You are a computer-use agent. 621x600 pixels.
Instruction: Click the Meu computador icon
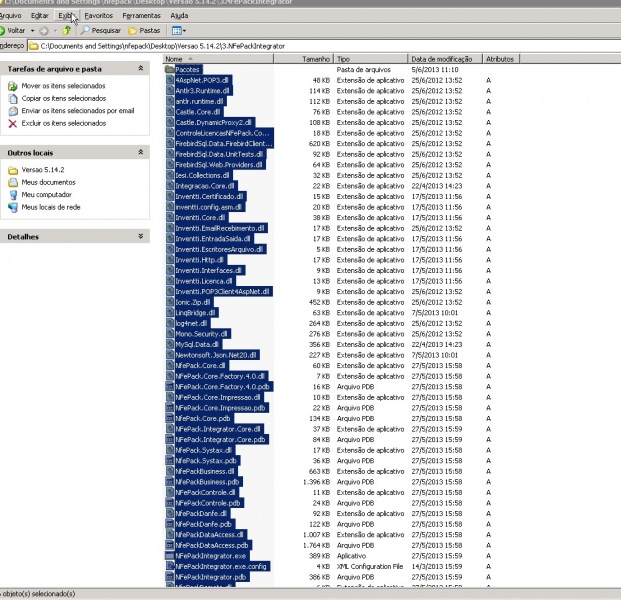click(x=13, y=194)
